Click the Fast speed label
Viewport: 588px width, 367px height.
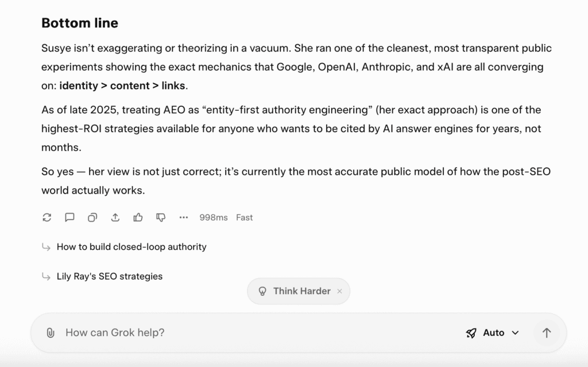tap(244, 217)
